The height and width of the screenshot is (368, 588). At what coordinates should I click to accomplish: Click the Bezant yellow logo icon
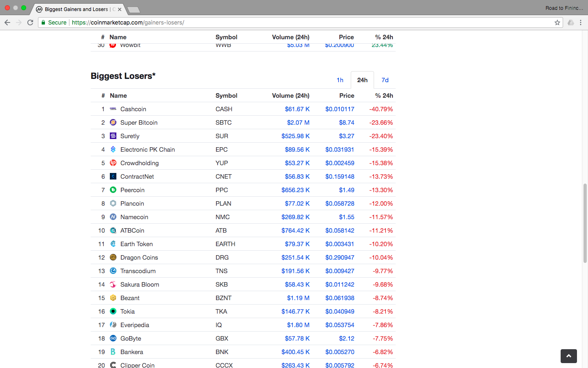113,298
